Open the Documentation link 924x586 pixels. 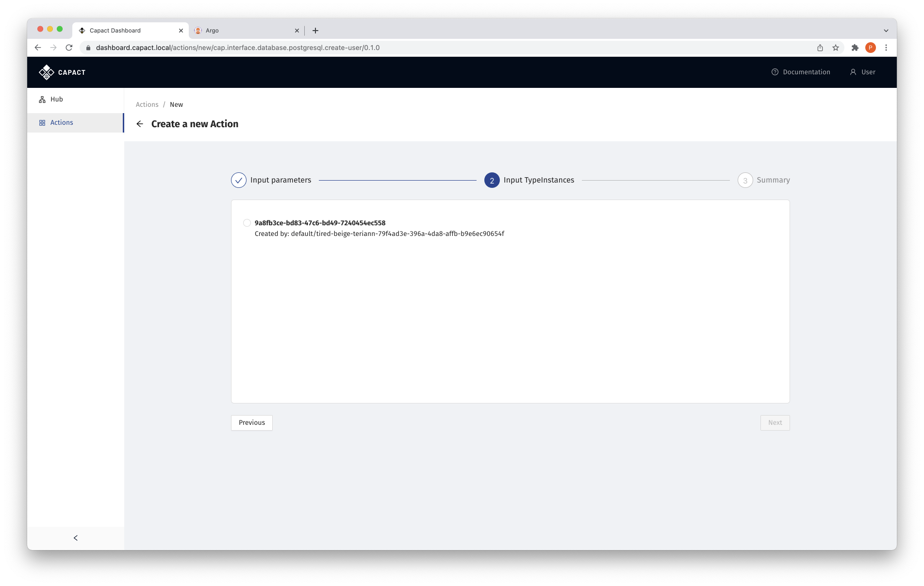click(x=801, y=72)
